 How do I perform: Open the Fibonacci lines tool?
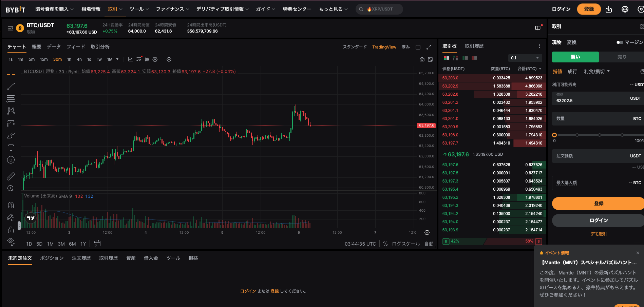click(x=11, y=99)
